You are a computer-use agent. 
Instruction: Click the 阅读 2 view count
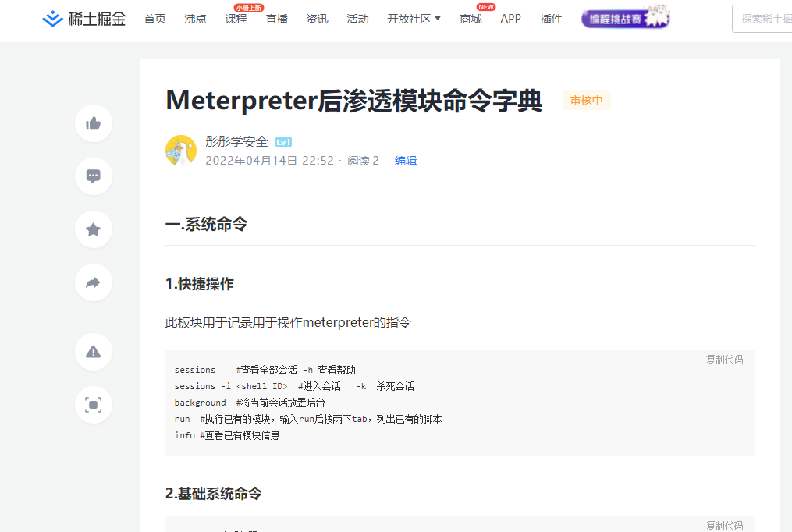click(363, 161)
